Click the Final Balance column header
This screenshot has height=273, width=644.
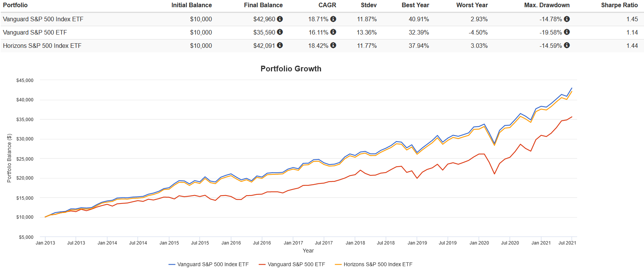tap(263, 5)
